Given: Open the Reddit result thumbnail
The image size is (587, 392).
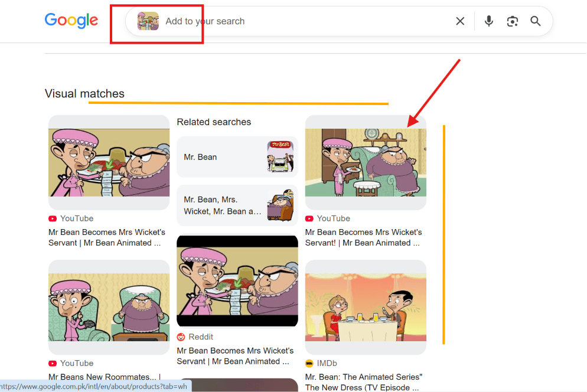Looking at the screenshot, I should point(237,281).
